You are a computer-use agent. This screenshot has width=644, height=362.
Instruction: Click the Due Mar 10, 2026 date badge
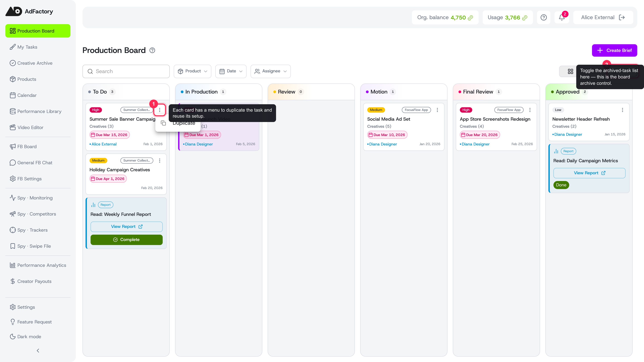pyautogui.click(x=387, y=135)
